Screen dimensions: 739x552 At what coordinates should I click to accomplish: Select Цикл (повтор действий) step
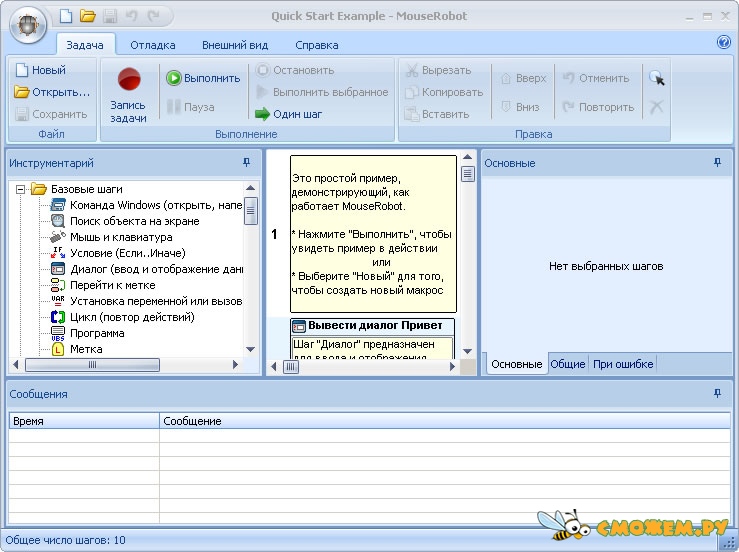point(123,317)
